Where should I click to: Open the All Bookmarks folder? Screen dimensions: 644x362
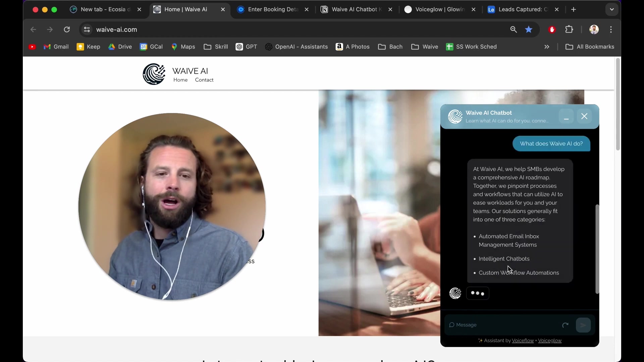pyautogui.click(x=590, y=47)
